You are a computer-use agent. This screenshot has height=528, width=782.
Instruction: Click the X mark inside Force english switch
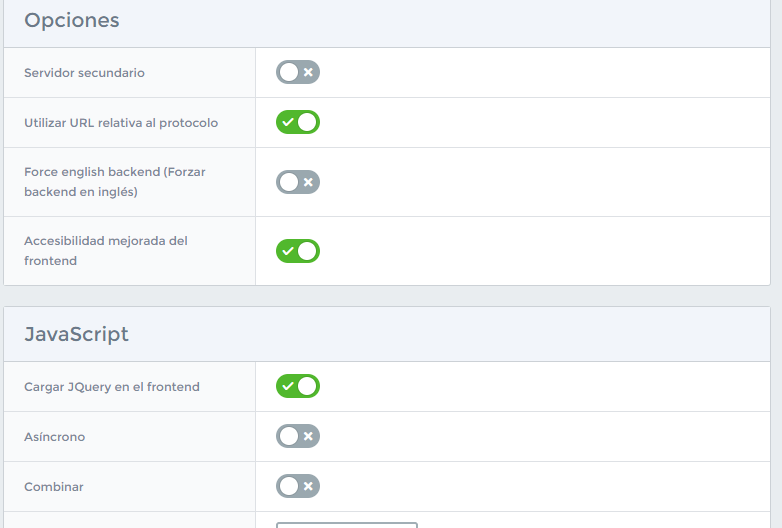tap(308, 182)
